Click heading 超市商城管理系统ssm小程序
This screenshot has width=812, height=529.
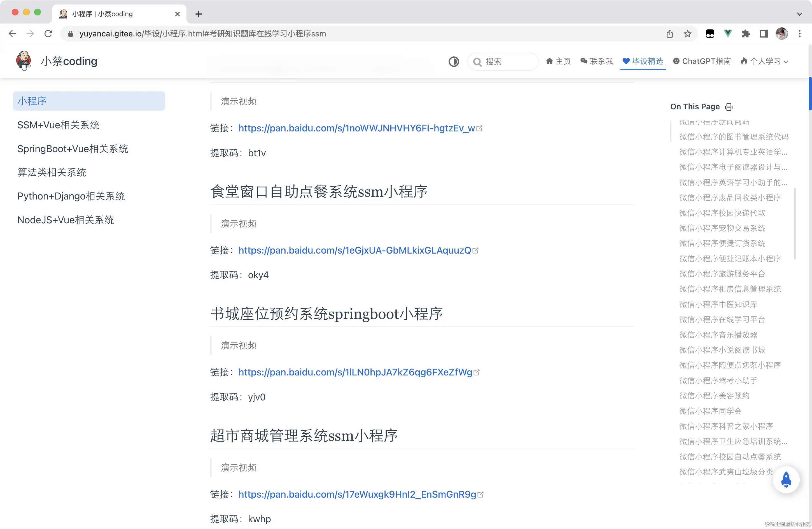[x=304, y=436]
